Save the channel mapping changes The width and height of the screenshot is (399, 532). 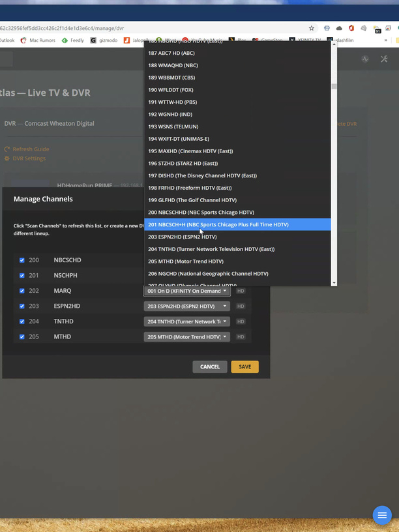click(244, 367)
